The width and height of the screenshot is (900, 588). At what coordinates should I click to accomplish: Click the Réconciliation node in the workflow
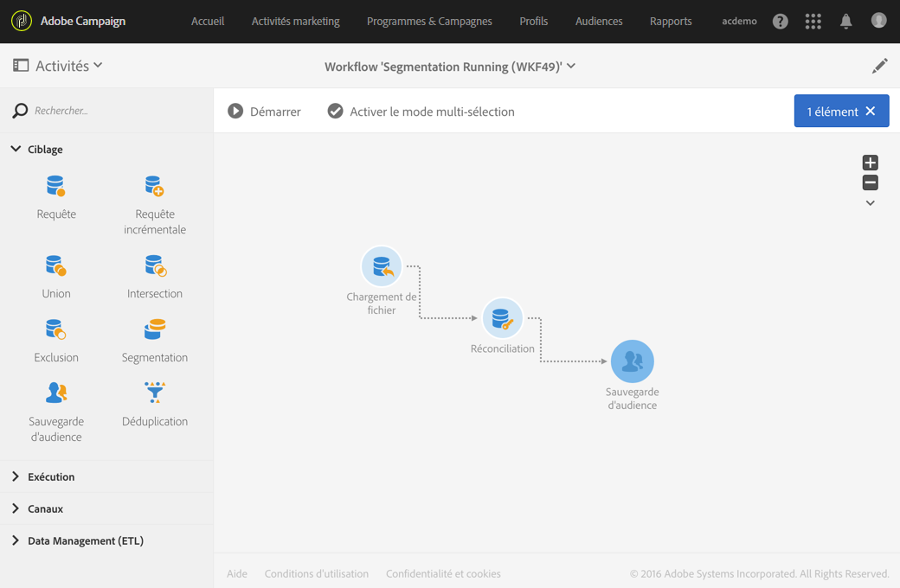pyautogui.click(x=502, y=319)
